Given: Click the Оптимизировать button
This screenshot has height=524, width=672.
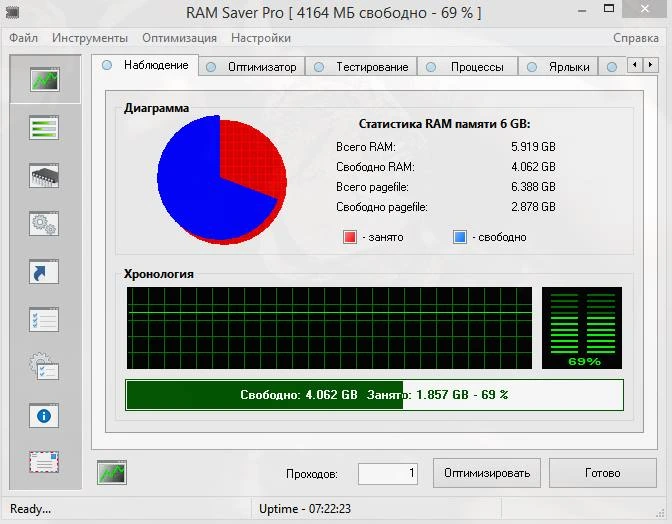Looking at the screenshot, I should tap(487, 473).
